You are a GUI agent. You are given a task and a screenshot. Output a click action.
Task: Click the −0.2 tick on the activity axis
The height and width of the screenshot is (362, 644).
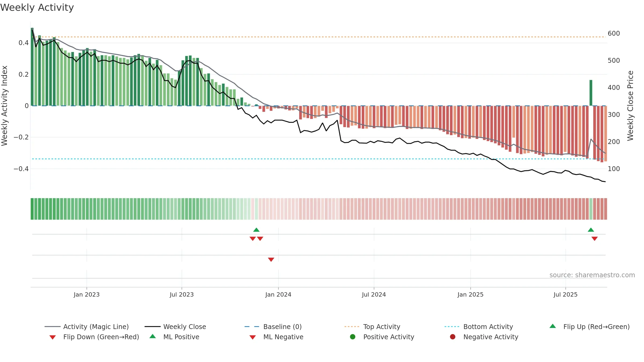[21, 137]
